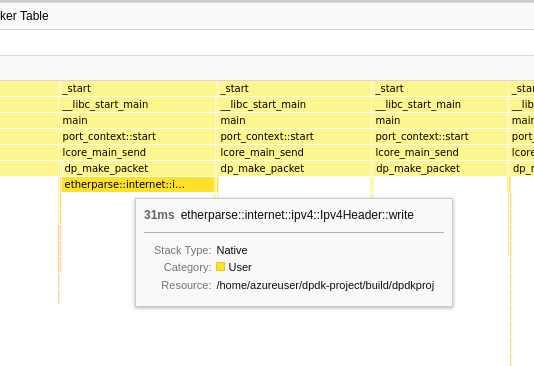Image resolution: width=534 pixels, height=366 pixels.
Task: Select port_context::start in the second labeled stack
Action: (294, 136)
